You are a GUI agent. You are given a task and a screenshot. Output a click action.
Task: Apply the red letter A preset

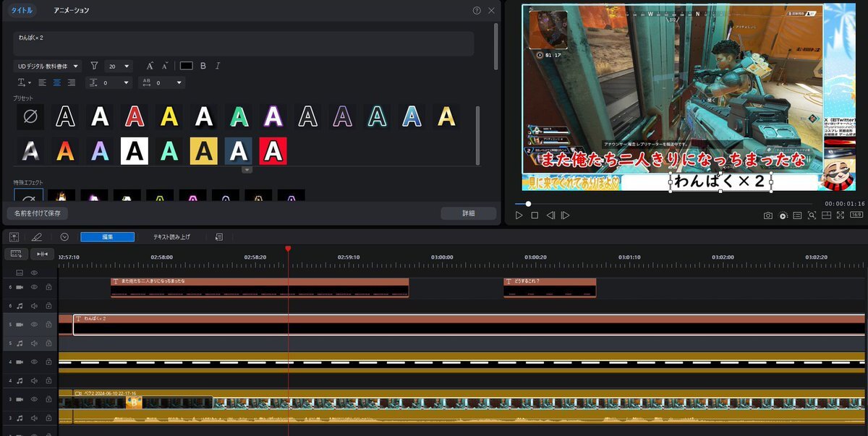pos(135,116)
